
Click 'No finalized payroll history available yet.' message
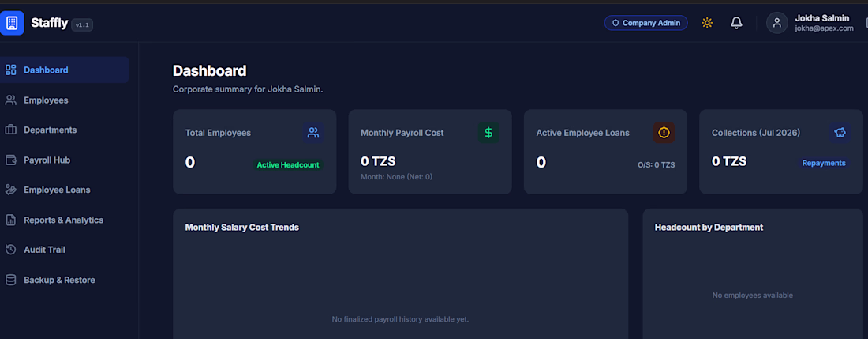tap(400, 319)
